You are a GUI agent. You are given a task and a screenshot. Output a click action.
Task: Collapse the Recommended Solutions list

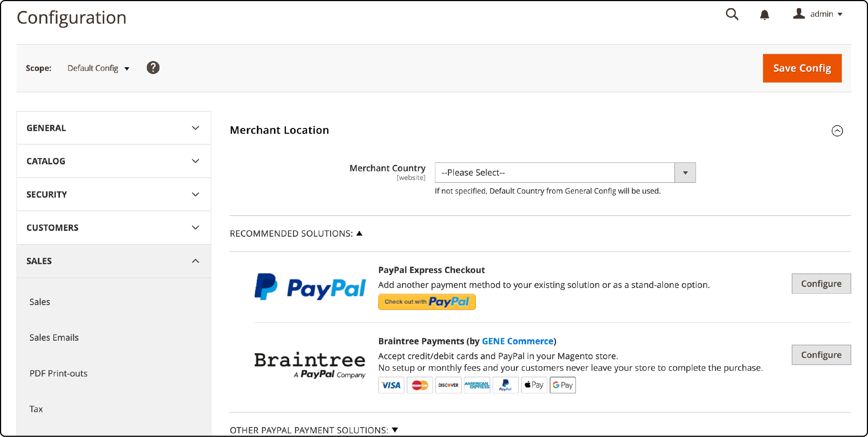(x=296, y=233)
